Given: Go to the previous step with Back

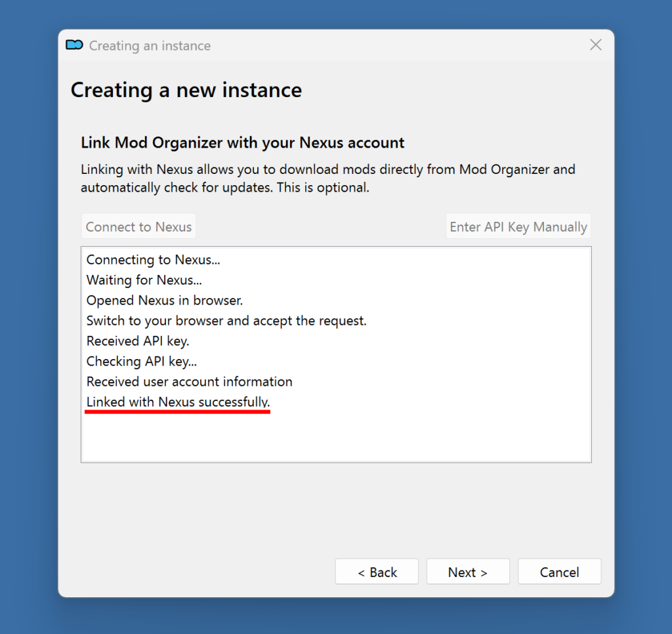Looking at the screenshot, I should point(377,572).
